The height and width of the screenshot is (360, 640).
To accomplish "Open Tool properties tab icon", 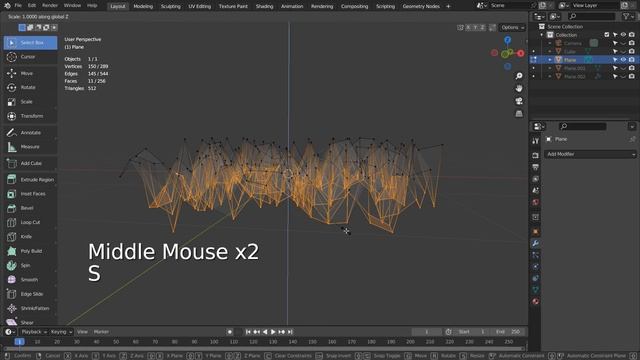I will (536, 141).
